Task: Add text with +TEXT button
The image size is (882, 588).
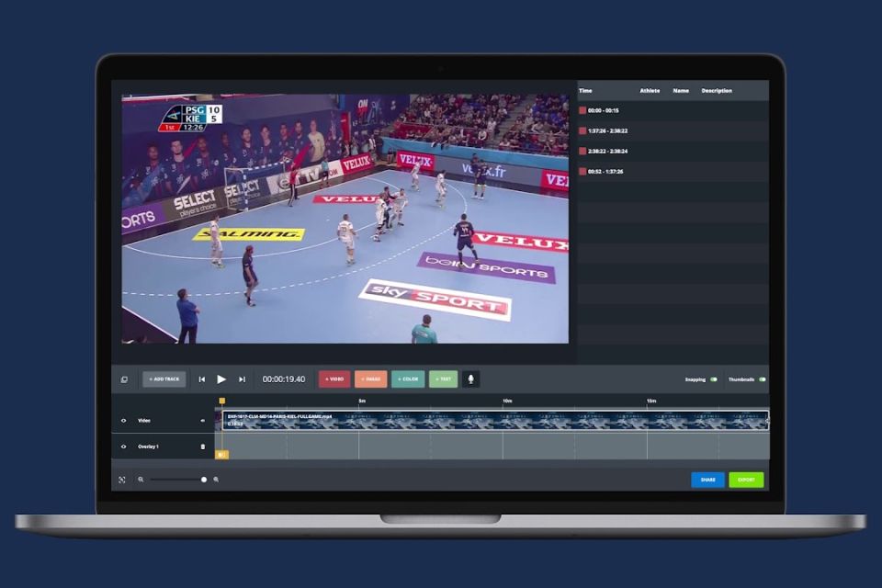Action: click(443, 379)
